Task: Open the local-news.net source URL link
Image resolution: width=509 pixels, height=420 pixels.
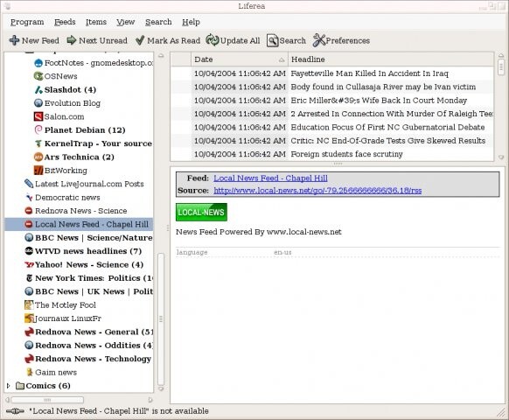Action: [317, 191]
